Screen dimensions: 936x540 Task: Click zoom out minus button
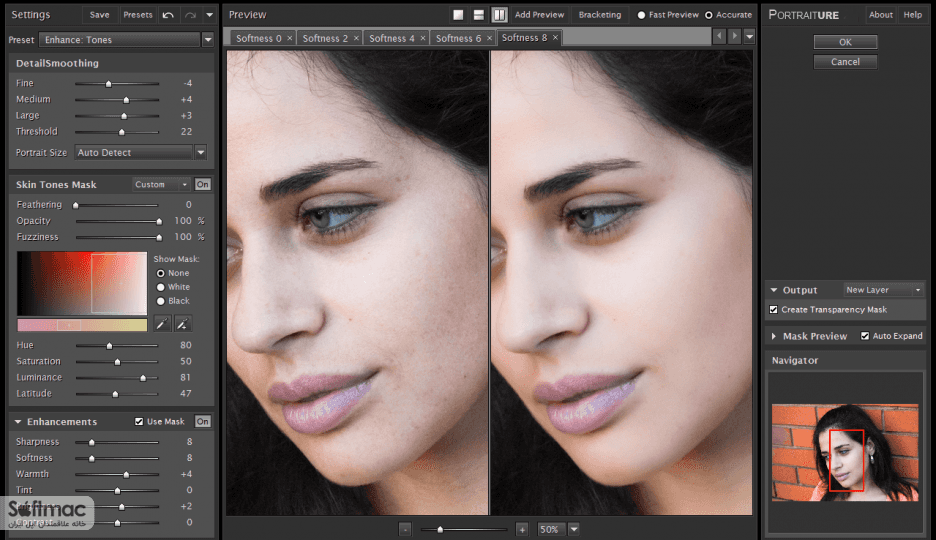405,529
